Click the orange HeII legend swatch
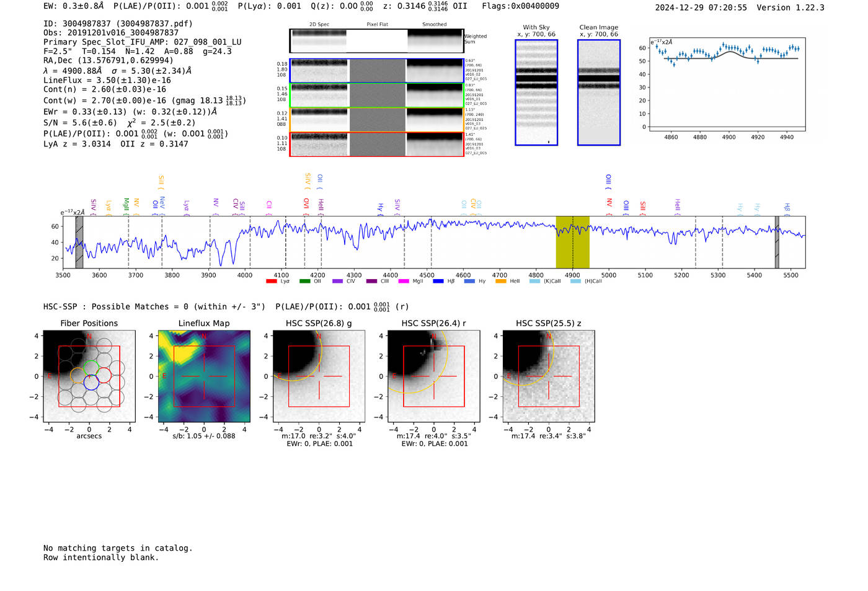 pyautogui.click(x=501, y=282)
